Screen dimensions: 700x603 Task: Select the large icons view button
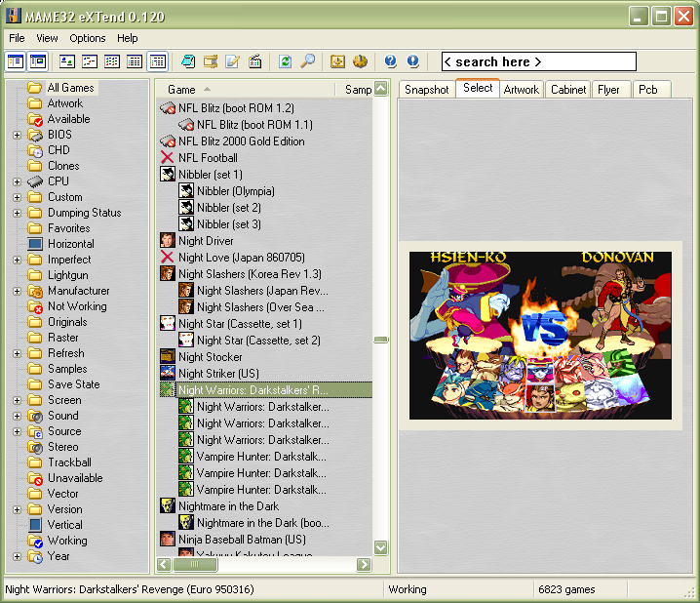coord(67,61)
